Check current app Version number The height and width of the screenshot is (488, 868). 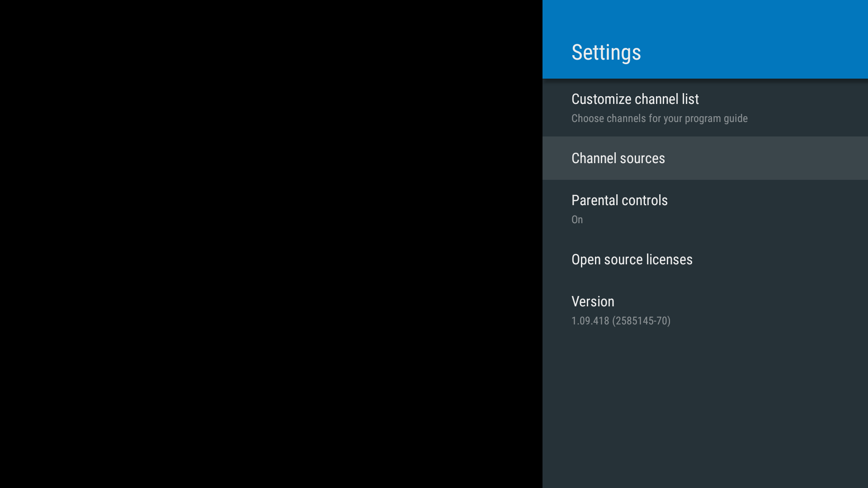[621, 320]
